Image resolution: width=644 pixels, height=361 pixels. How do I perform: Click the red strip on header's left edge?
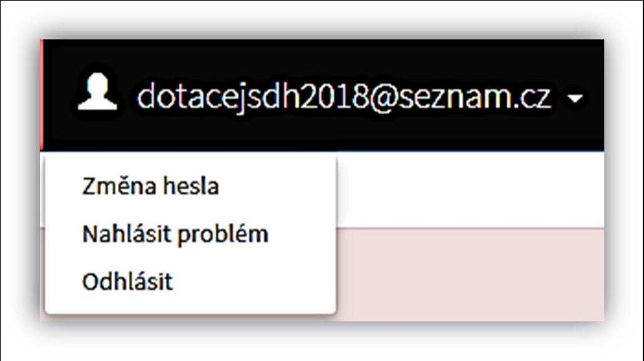pos(42,95)
